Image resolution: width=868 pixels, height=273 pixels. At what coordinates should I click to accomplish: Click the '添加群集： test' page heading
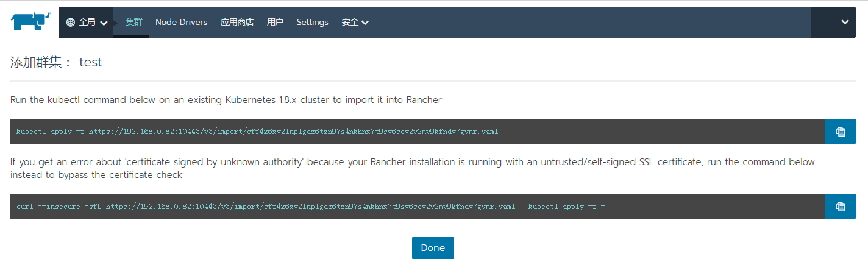point(56,62)
